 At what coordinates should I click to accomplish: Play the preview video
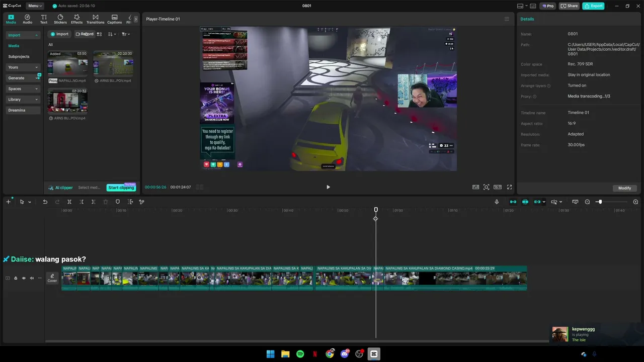click(328, 187)
